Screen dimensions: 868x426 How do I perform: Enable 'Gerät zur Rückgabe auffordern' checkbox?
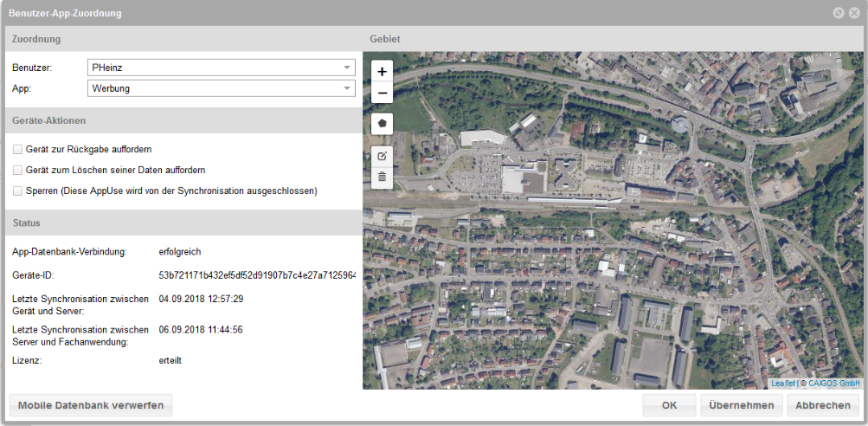tap(17, 150)
